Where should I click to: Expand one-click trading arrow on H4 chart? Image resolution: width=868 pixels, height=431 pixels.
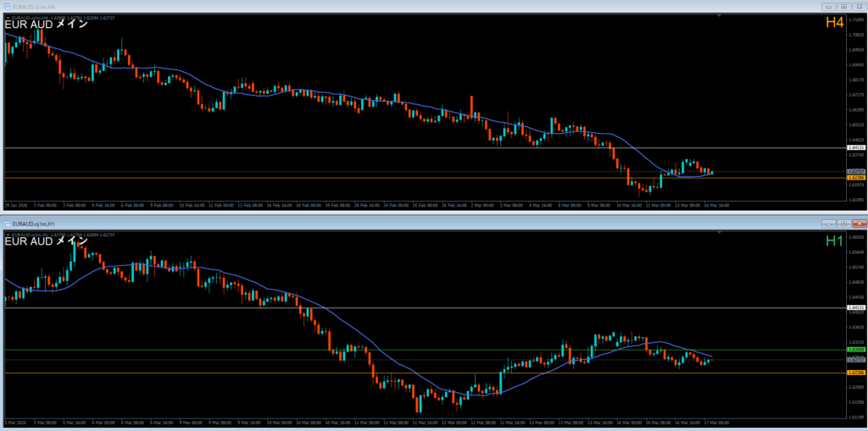click(7, 16)
